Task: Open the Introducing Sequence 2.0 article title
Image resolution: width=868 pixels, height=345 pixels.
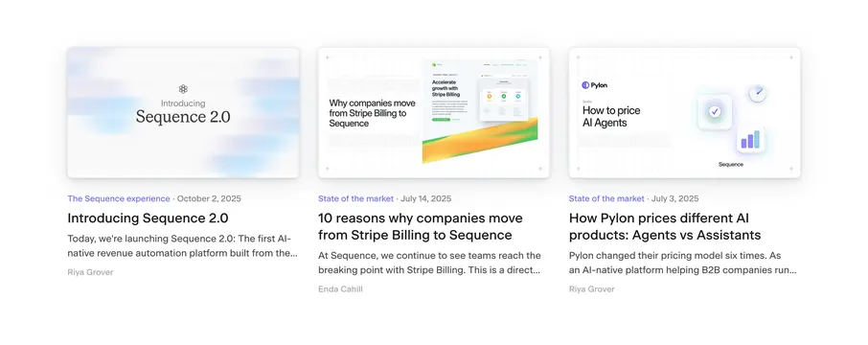Action: (x=148, y=218)
